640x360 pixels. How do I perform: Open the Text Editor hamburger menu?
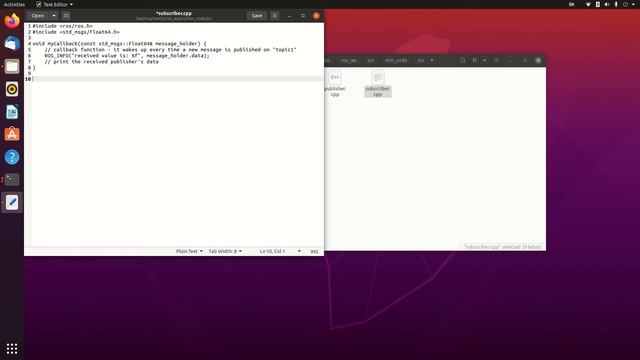(275, 16)
